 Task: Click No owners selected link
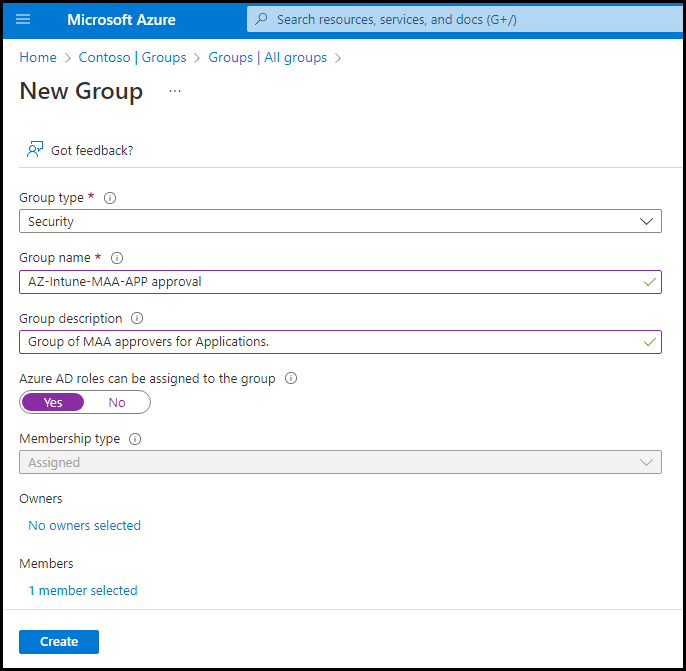pos(85,526)
